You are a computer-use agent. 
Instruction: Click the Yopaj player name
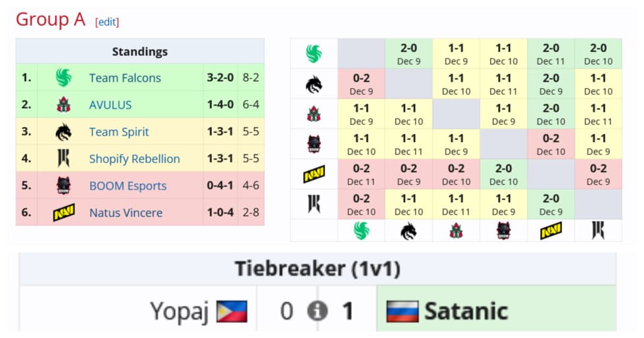(179, 310)
